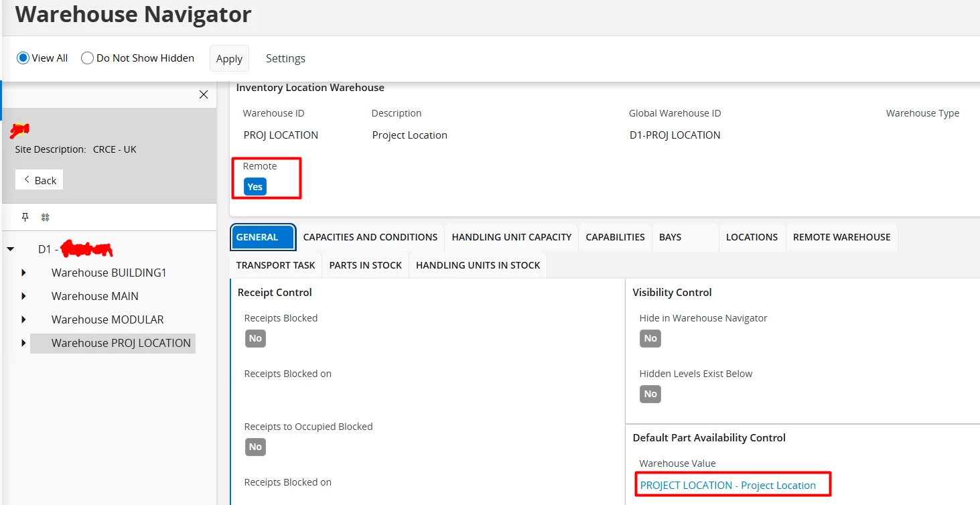980x505 pixels.
Task: Open the REMOTE WAREHOUSE tab
Action: (x=842, y=237)
